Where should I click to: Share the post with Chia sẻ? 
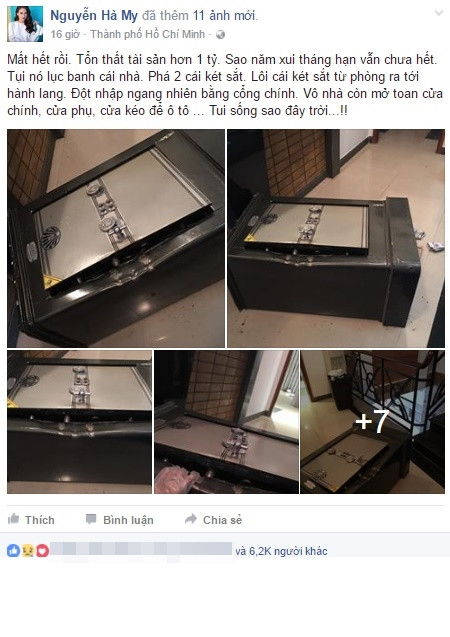[x=213, y=520]
